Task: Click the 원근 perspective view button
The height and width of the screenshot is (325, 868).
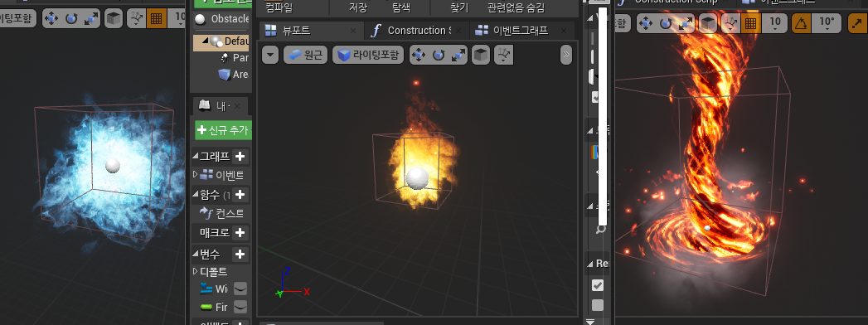Action: 306,56
